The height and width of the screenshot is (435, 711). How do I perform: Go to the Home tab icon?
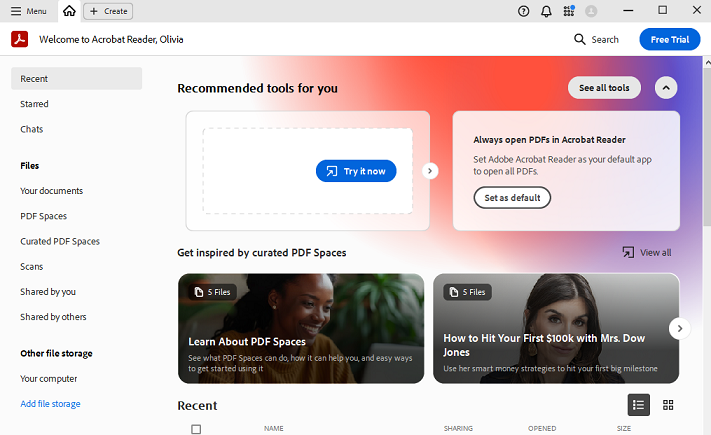click(x=69, y=11)
